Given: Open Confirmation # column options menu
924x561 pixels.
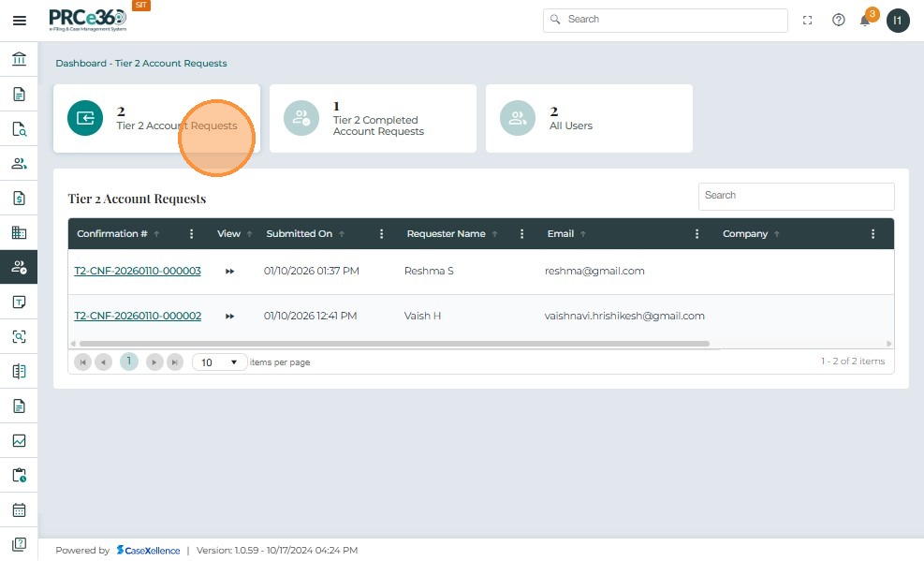Looking at the screenshot, I should pos(192,234).
